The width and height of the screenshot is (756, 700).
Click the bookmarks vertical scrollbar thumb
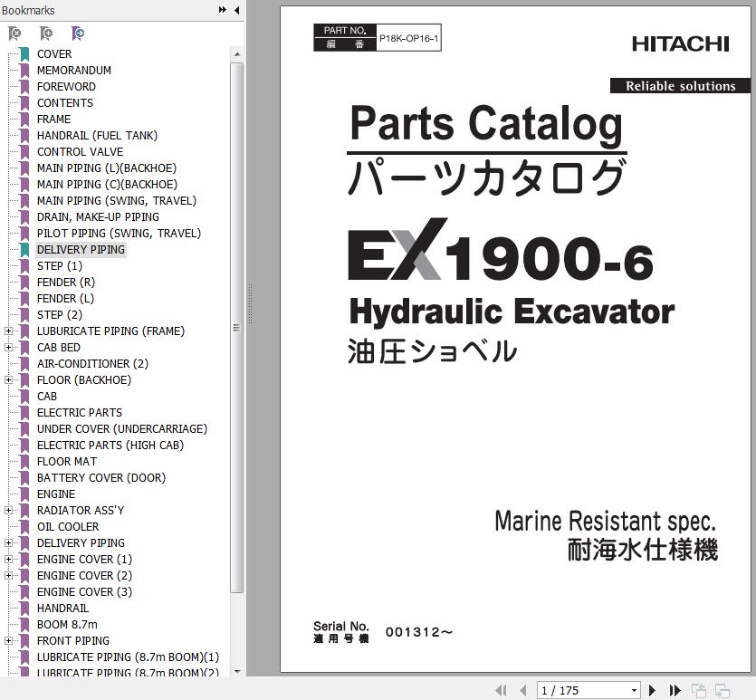click(x=236, y=328)
